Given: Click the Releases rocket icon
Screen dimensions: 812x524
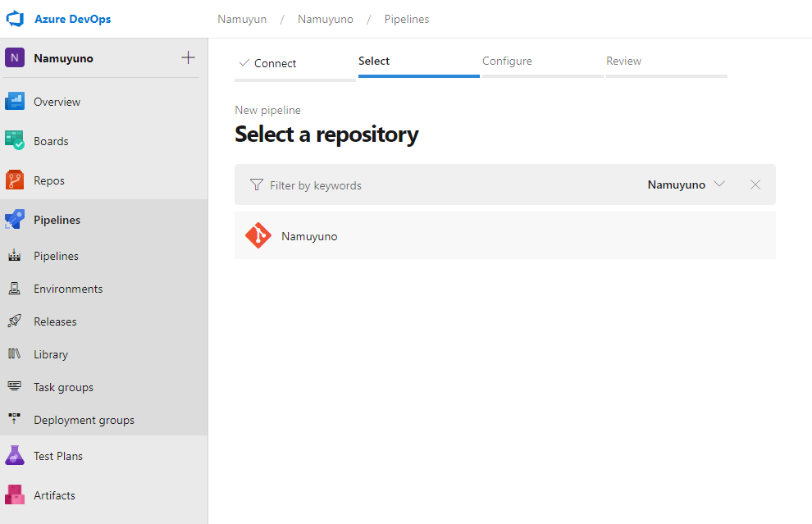Looking at the screenshot, I should pos(15,321).
